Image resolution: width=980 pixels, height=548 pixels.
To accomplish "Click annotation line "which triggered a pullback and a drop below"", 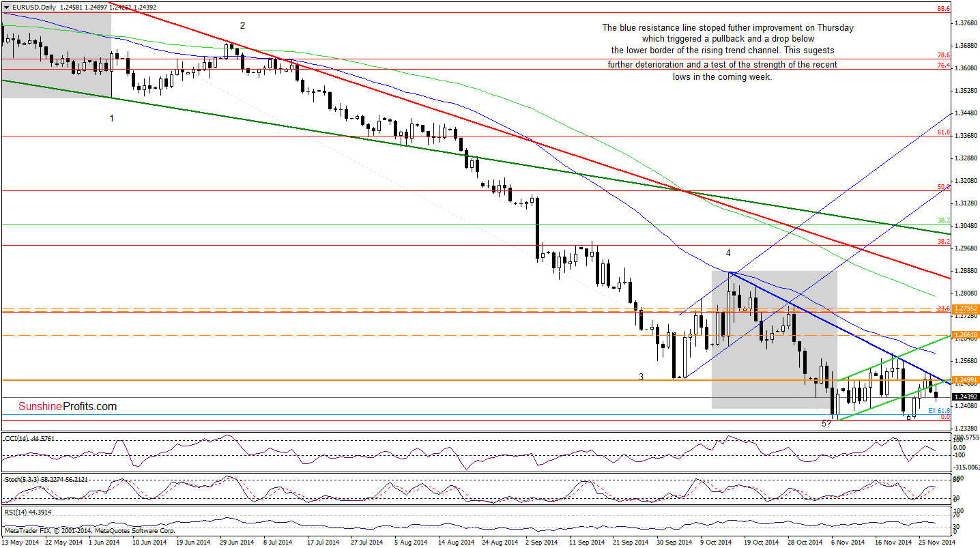I will pyautogui.click(x=727, y=39).
